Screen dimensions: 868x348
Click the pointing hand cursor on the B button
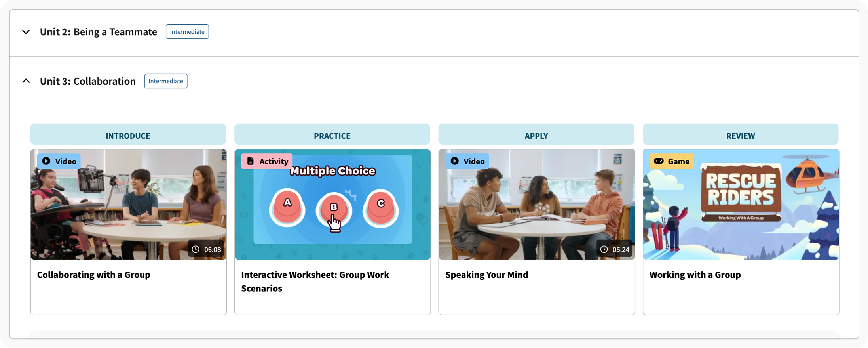(334, 223)
